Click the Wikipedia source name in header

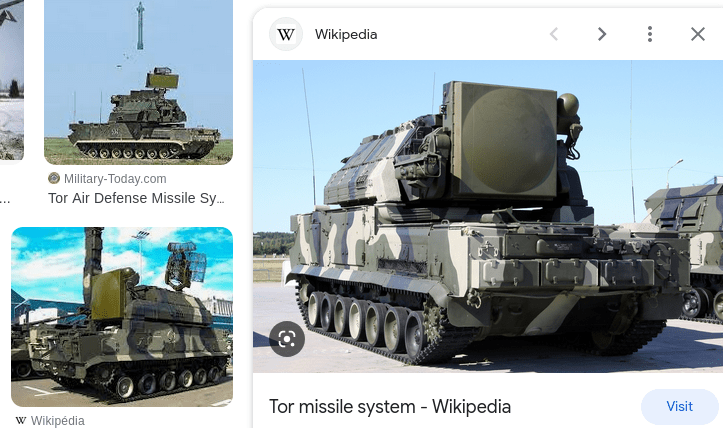point(346,35)
